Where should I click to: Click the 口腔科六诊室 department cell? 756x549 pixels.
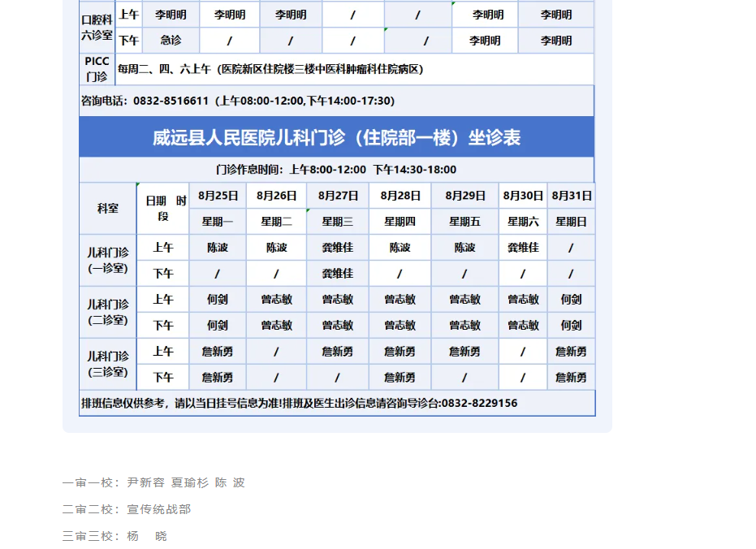pyautogui.click(x=97, y=28)
